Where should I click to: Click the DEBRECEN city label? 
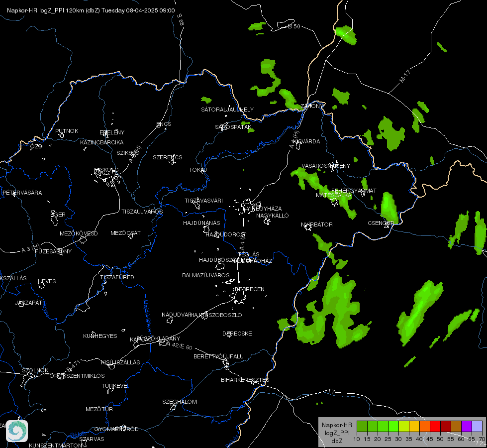250,289
